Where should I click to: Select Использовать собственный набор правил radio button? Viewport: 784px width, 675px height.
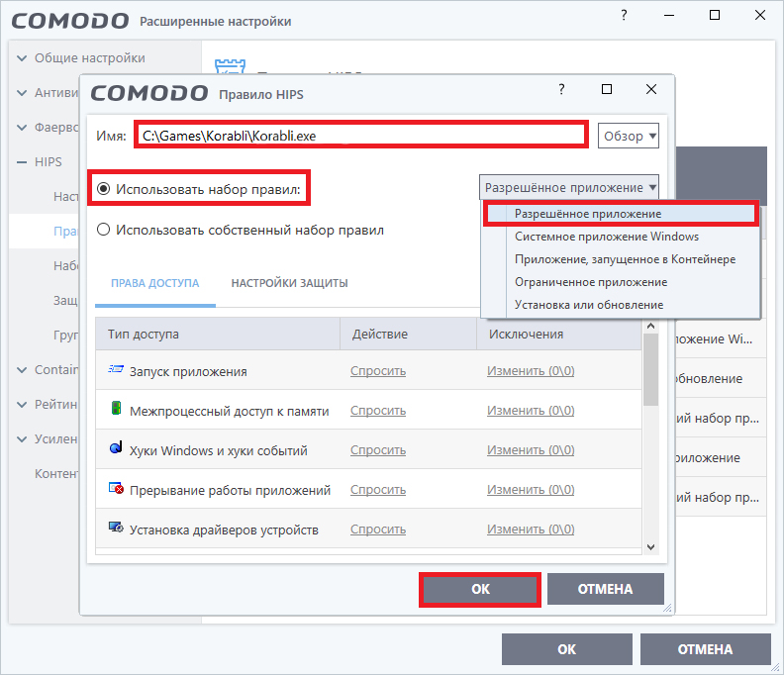click(104, 230)
